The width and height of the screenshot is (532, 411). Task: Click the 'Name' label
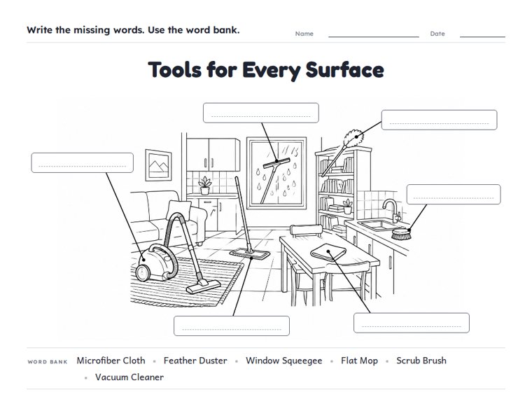[304, 34]
